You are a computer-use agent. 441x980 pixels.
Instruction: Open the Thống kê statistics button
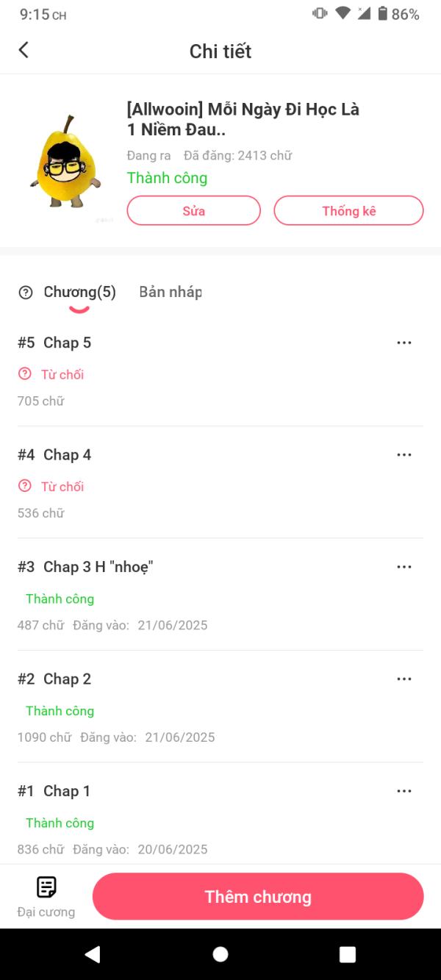pyautogui.click(x=349, y=210)
